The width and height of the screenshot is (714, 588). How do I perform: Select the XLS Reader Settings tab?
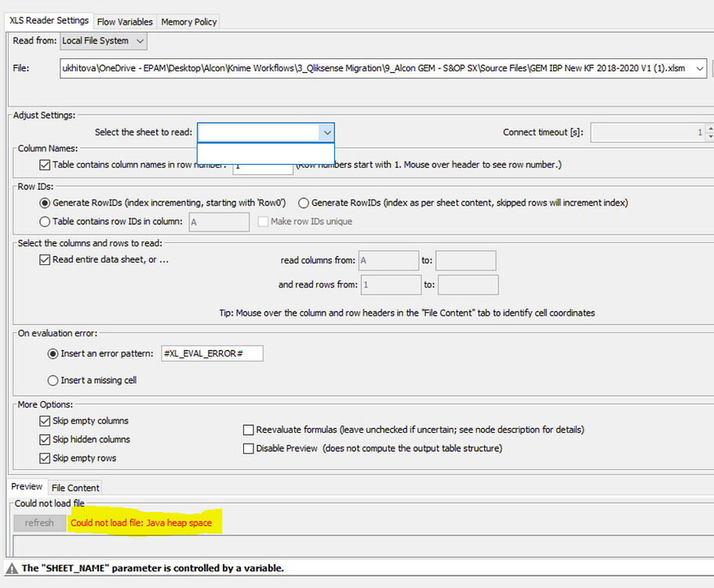[48, 20]
